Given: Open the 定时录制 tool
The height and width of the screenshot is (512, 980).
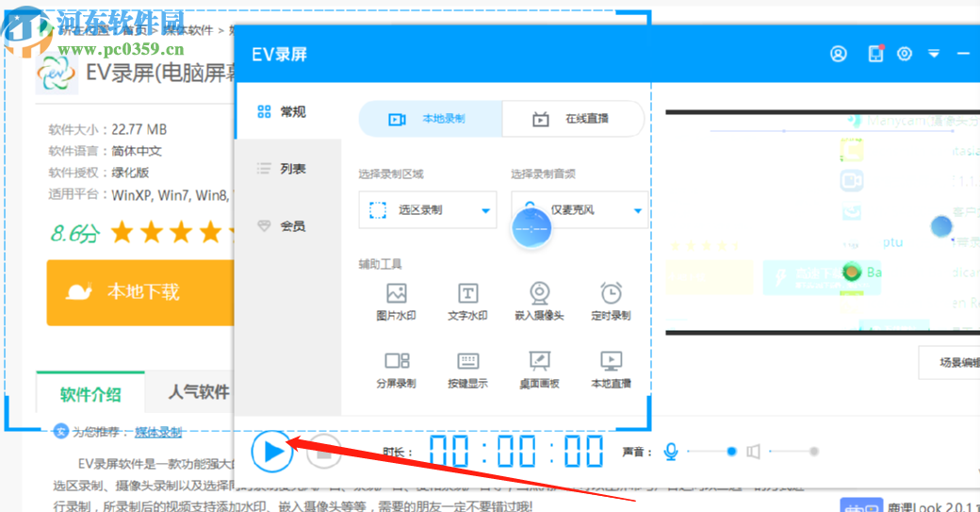Looking at the screenshot, I should [611, 302].
